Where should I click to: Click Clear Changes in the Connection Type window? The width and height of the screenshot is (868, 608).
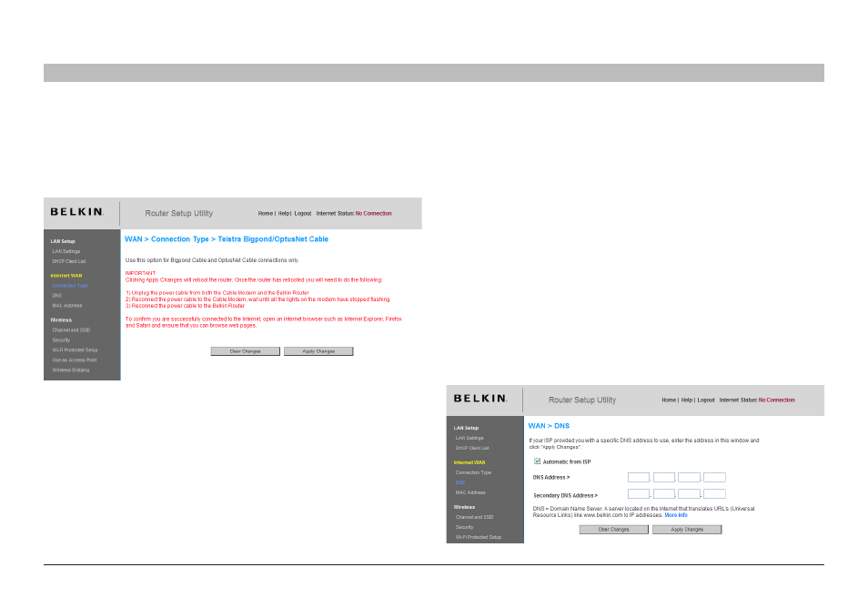tap(246, 351)
